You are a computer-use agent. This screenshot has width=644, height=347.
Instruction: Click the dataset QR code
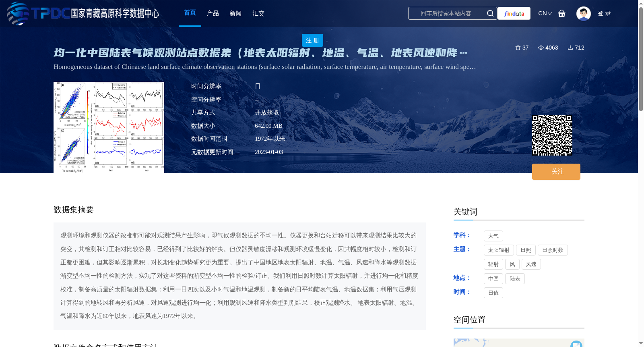(x=552, y=135)
